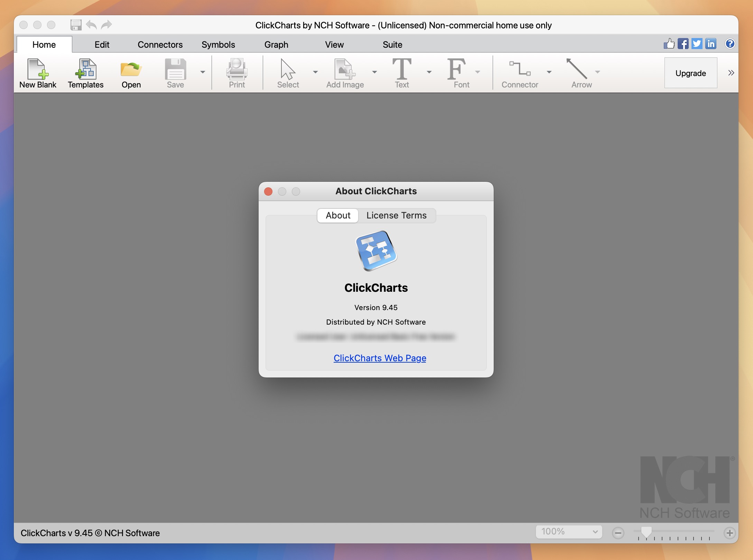Open the View ribbon tab
Screen dimensions: 753x560
[x=334, y=45]
